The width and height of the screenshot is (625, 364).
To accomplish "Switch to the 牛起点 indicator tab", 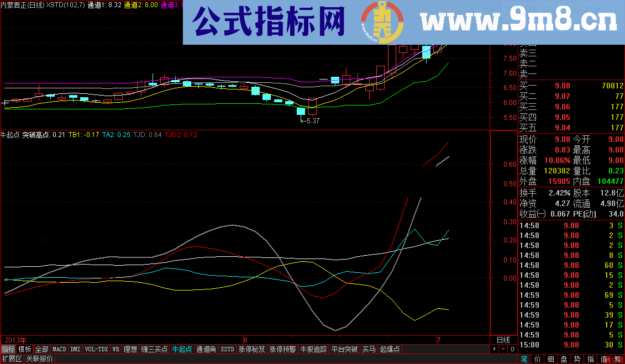I will [182, 349].
